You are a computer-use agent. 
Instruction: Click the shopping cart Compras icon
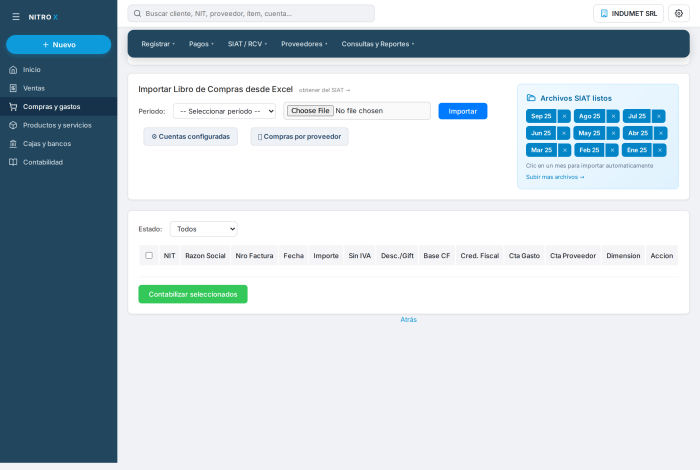point(13,107)
